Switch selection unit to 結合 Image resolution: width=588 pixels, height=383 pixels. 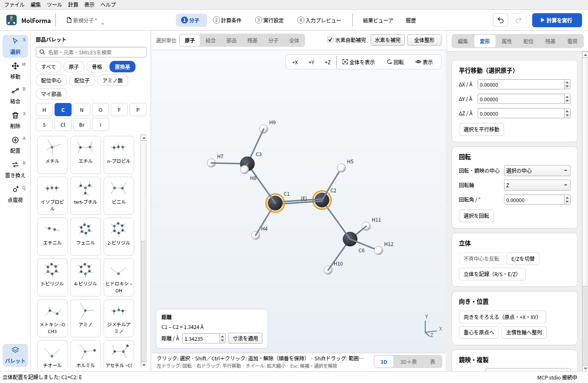click(210, 40)
